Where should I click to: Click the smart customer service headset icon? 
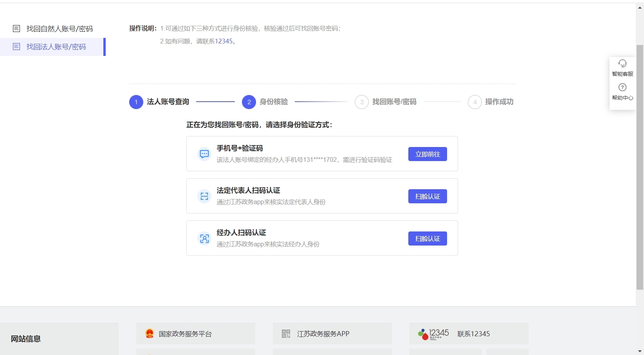622,63
